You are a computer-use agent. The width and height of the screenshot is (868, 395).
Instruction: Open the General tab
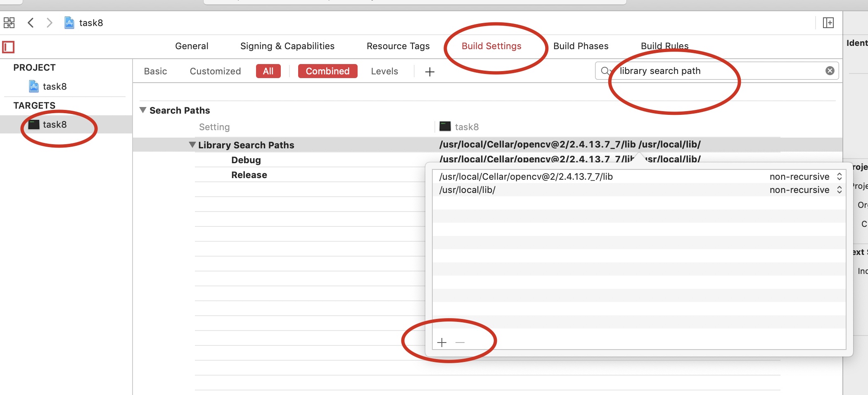click(x=192, y=46)
